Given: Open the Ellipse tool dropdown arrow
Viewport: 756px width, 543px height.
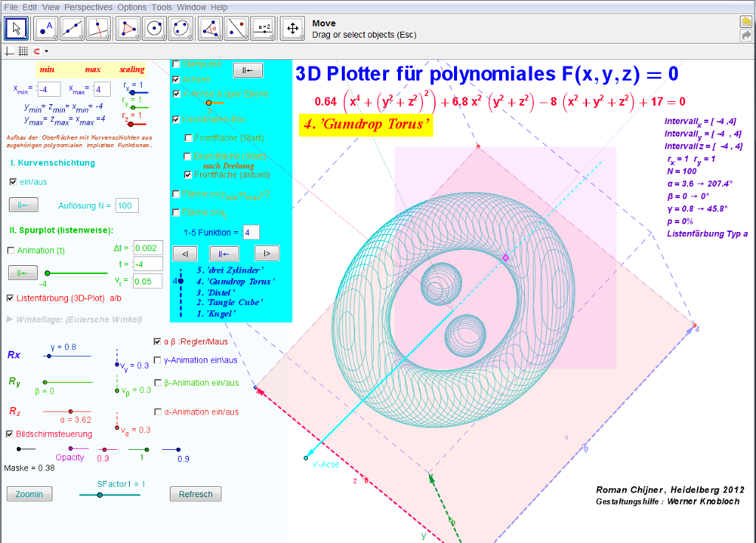Looking at the screenshot, I should coord(189,37).
